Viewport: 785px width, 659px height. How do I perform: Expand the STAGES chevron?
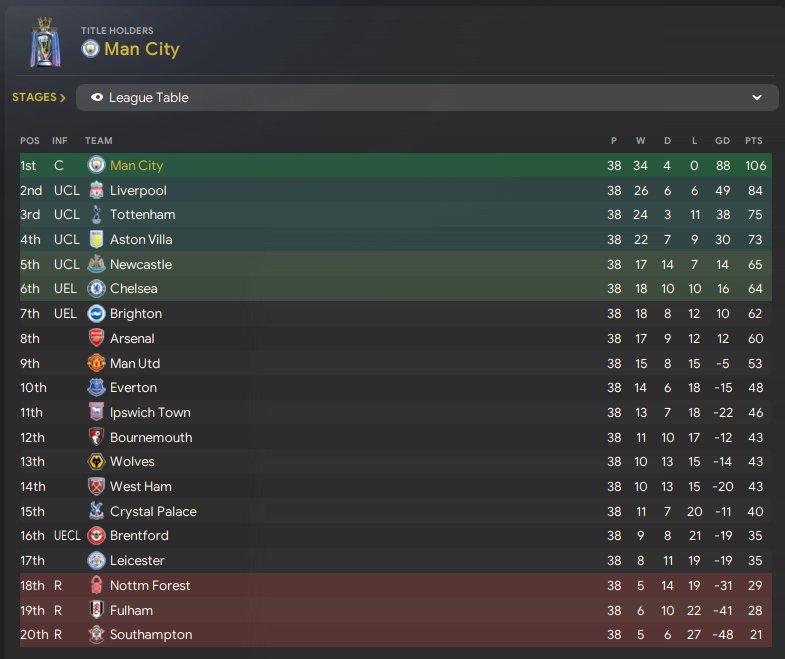click(x=63, y=98)
